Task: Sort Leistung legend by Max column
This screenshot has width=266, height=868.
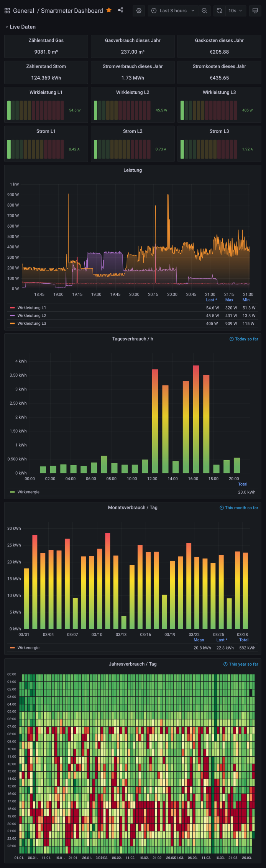Action: 229,300
